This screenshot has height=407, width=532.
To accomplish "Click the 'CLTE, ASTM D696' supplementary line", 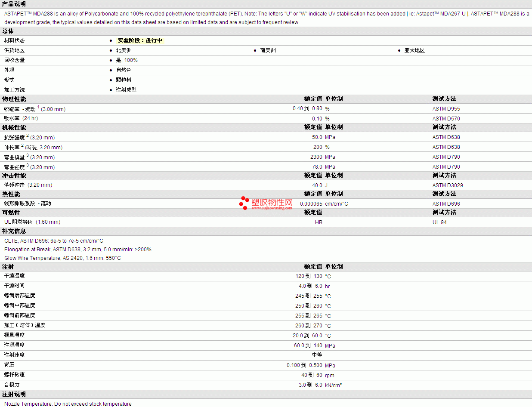I will click(x=54, y=241).
